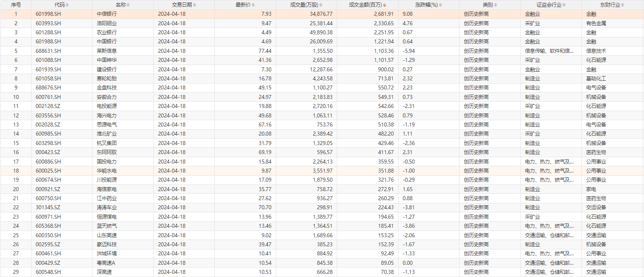Select 深高速 in the last row
Image resolution: width=644 pixels, height=277 pixels.
point(104,272)
